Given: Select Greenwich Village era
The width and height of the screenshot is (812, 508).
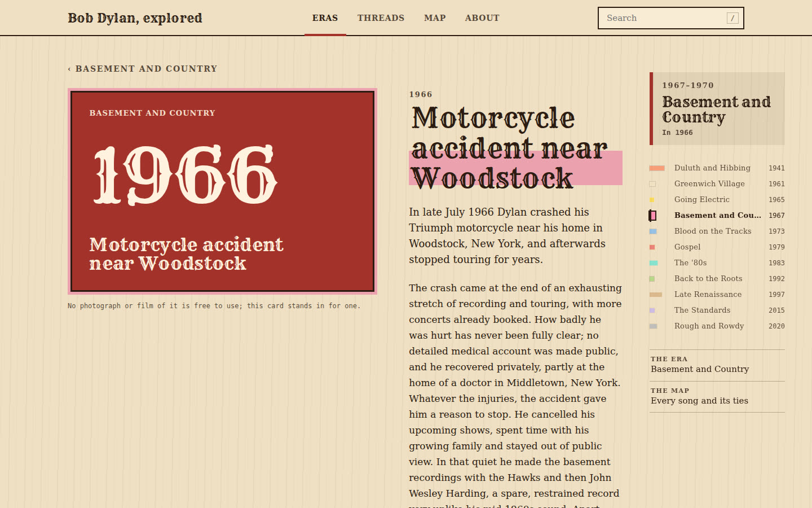Looking at the screenshot, I should 717,184.
